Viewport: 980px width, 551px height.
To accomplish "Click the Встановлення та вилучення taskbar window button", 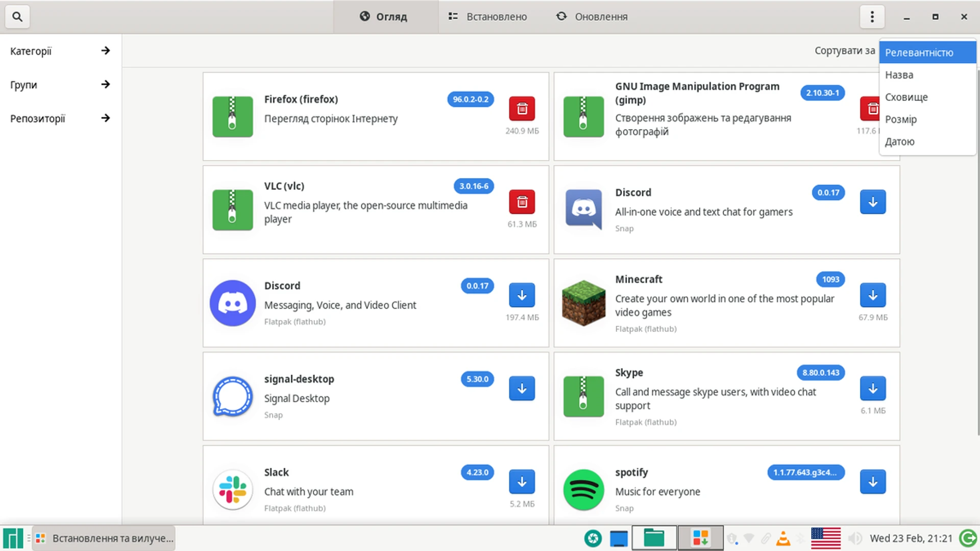I will 104,538.
